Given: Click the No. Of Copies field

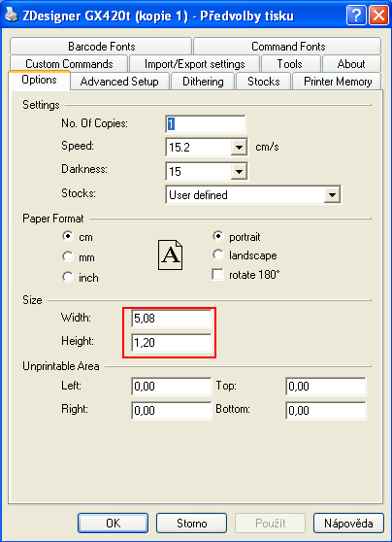Looking at the screenshot, I should pyautogui.click(x=206, y=124).
